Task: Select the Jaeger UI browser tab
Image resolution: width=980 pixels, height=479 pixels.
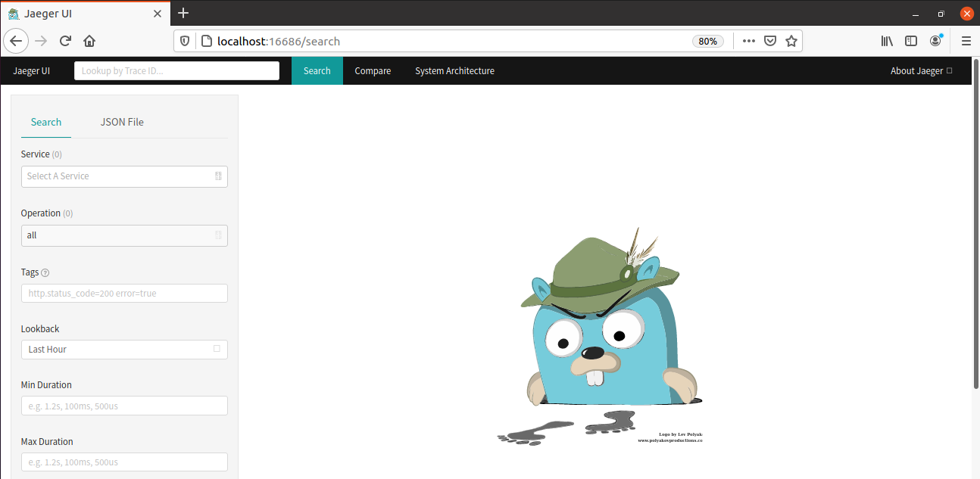Action: click(x=85, y=14)
